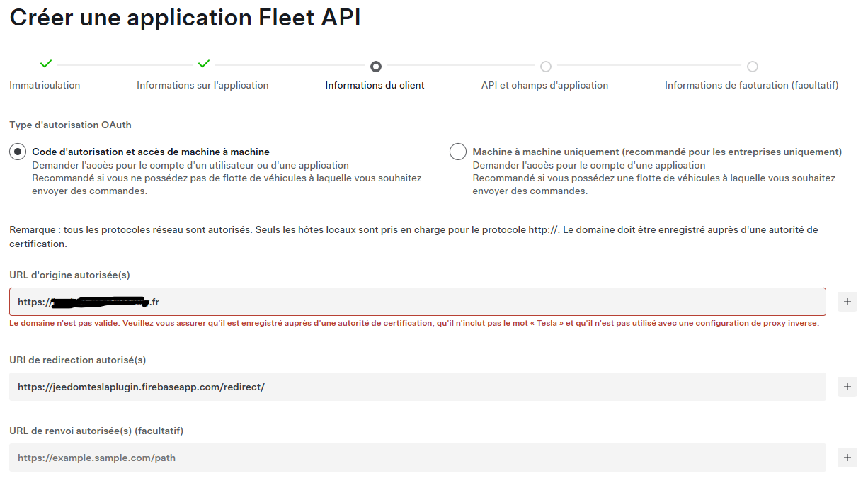
Task: Click the Informations du client step label
Action: point(375,85)
